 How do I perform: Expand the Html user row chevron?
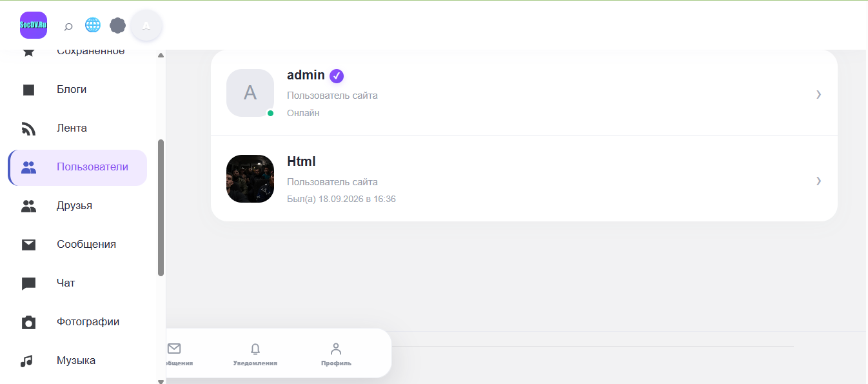818,181
